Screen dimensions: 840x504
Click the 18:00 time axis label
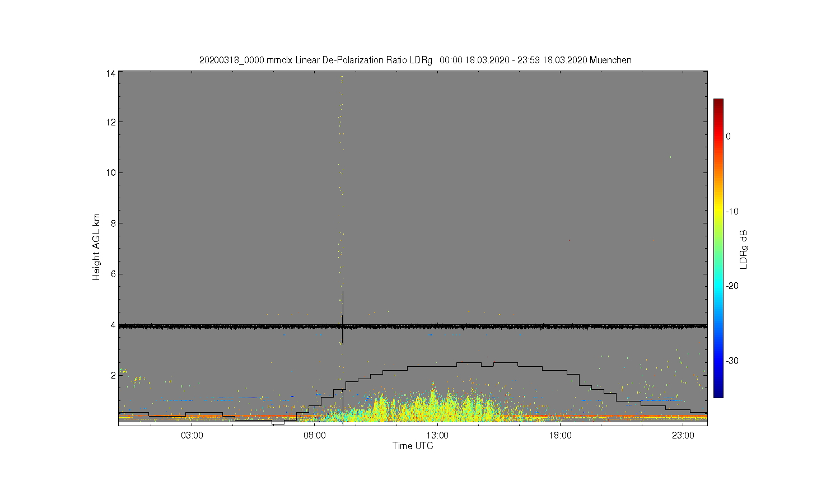coord(560,435)
